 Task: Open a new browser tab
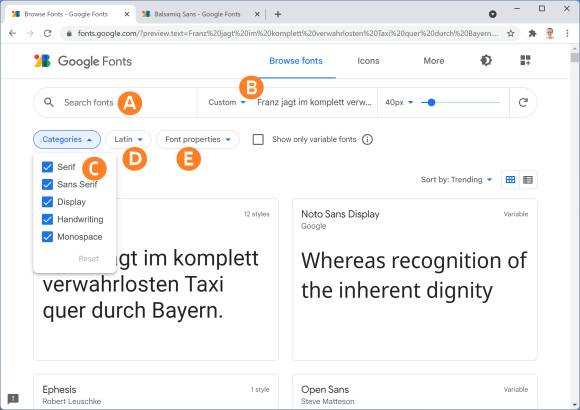pyautogui.click(x=278, y=14)
